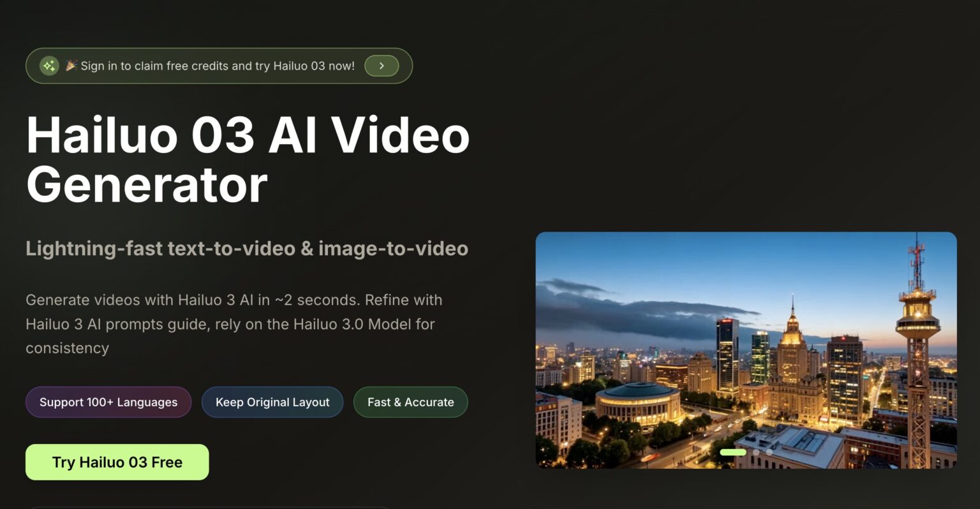Open the banner's right chevron arrow button
The width and height of the screenshot is (980, 509).
pyautogui.click(x=382, y=66)
